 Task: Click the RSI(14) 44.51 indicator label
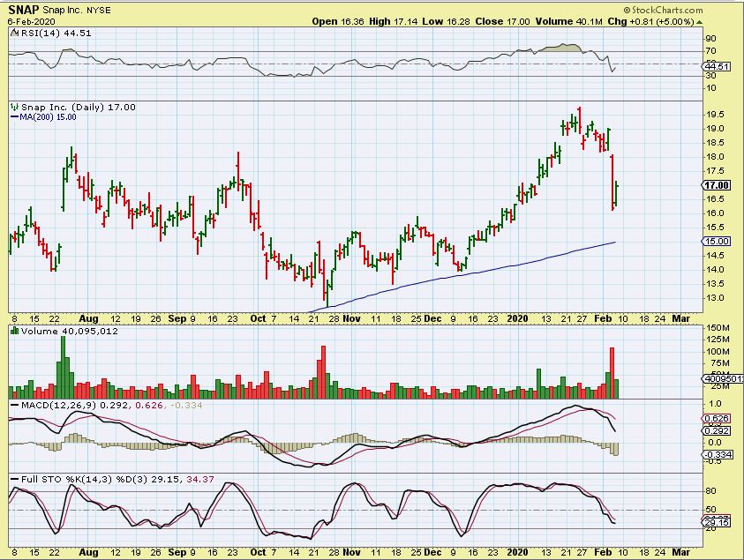click(x=56, y=34)
